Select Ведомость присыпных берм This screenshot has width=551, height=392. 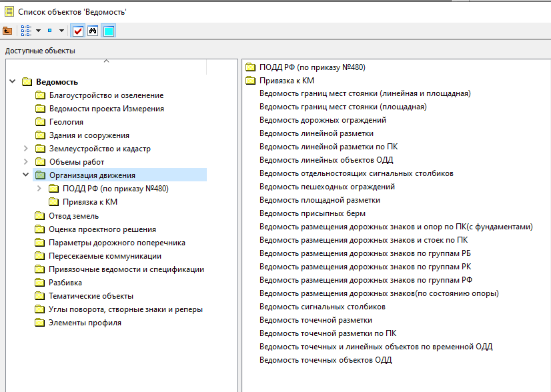point(312,213)
